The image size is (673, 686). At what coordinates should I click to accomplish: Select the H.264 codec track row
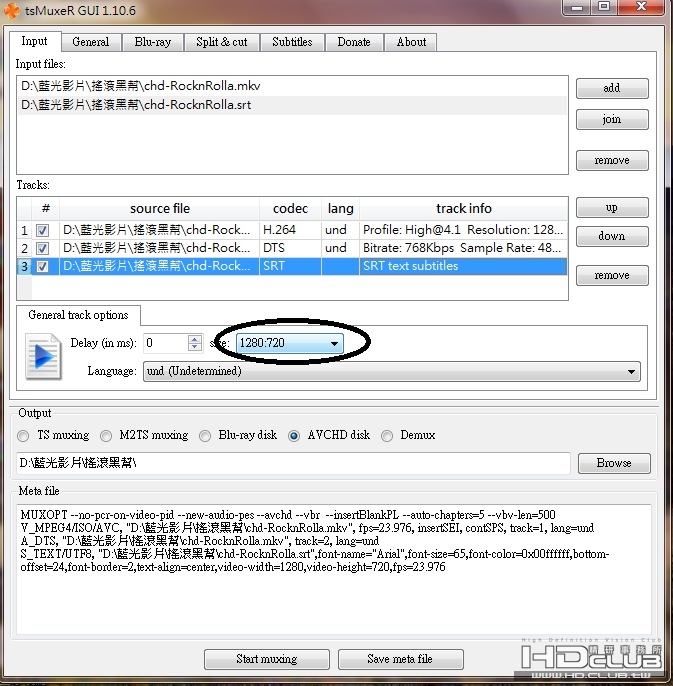point(292,230)
